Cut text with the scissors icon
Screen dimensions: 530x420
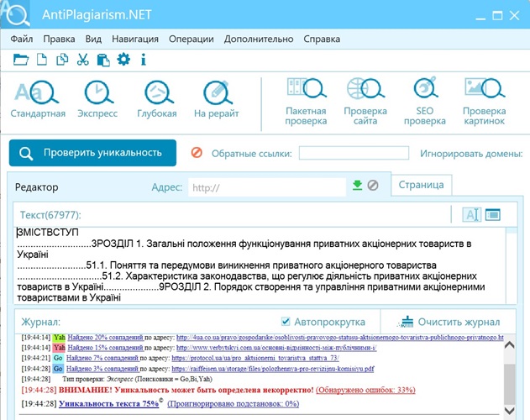tap(83, 60)
